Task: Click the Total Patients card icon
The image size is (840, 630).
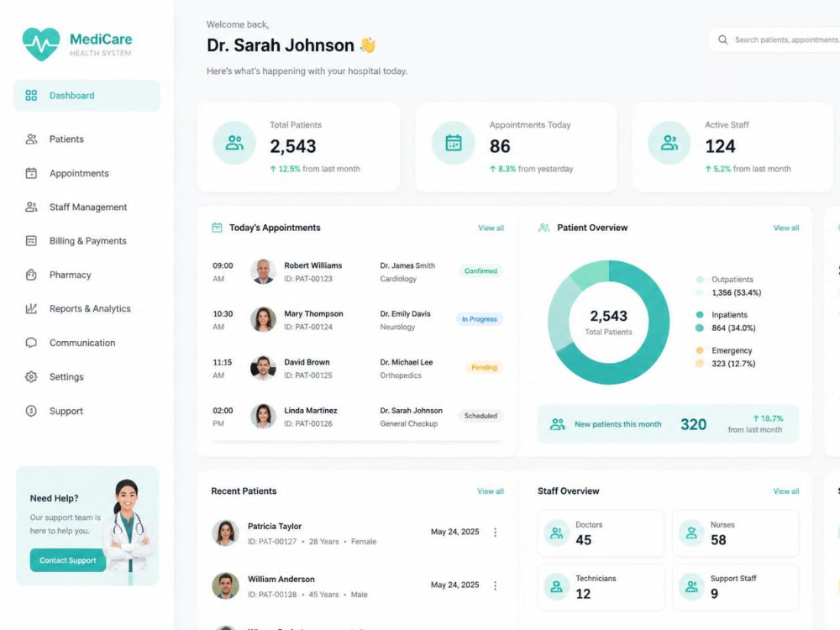Action: click(234, 143)
